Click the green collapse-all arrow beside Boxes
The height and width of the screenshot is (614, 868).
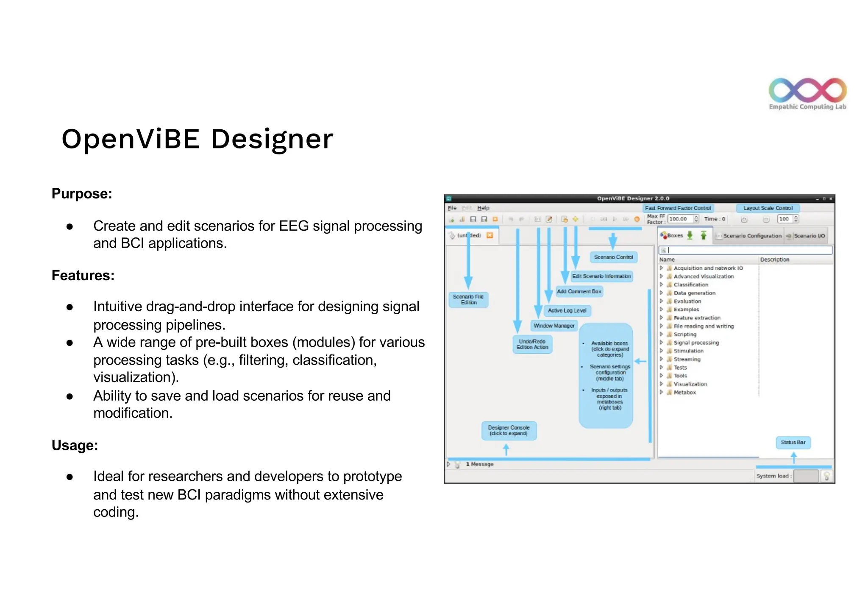pyautogui.click(x=704, y=235)
